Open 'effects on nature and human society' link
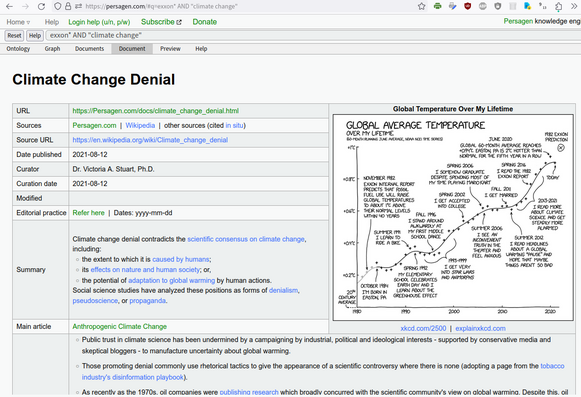The image size is (581, 397). pyautogui.click(x=146, y=269)
